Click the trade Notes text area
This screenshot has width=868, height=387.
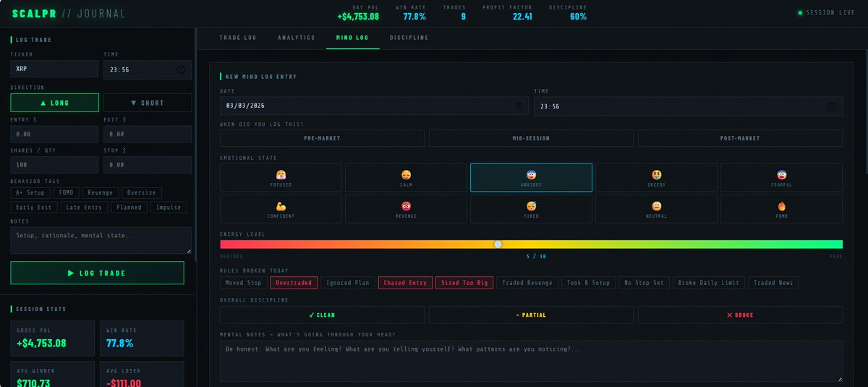(101, 240)
